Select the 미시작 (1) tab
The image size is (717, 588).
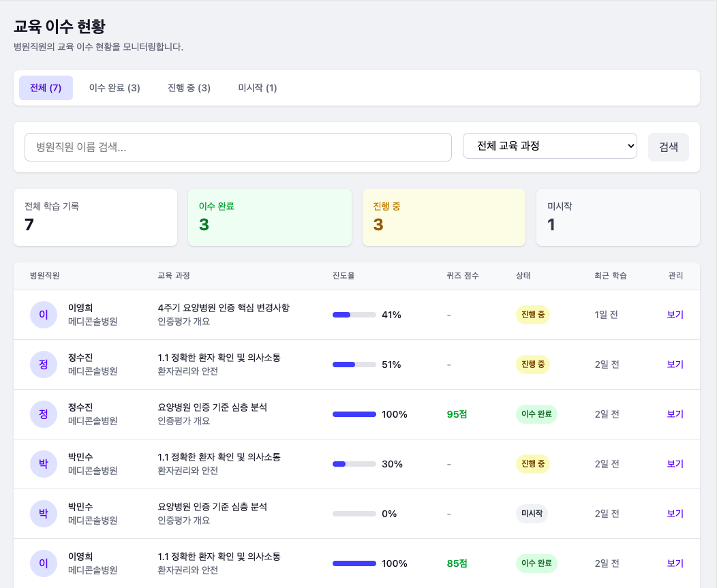coord(257,87)
